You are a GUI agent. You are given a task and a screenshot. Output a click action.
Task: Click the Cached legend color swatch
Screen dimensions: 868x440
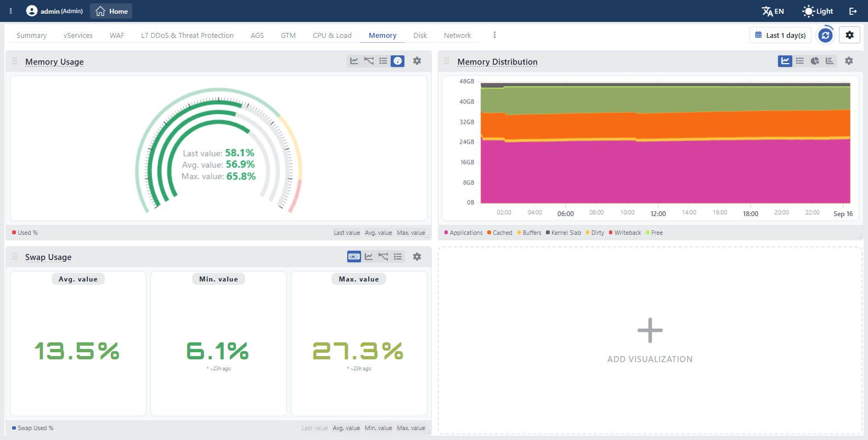click(489, 233)
